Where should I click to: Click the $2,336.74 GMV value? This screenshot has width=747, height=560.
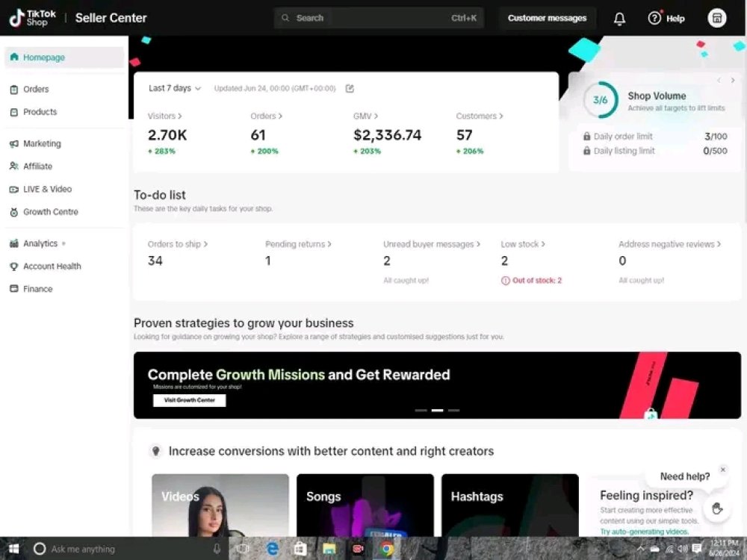coord(387,135)
